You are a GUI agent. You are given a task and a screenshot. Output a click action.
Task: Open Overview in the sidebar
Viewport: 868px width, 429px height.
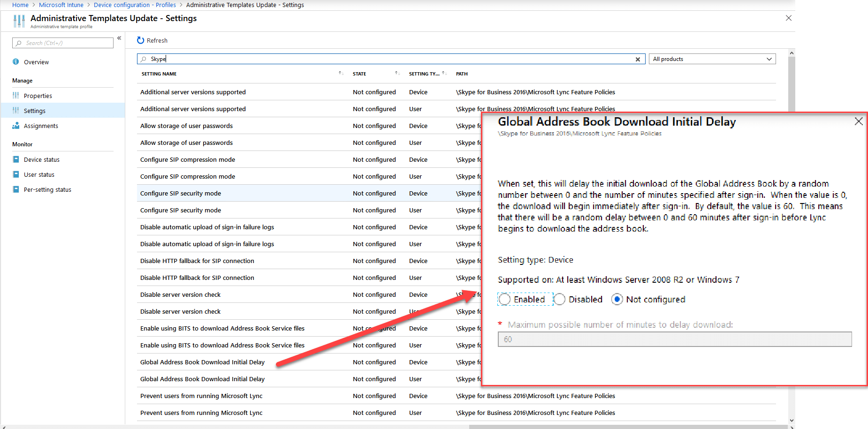pyautogui.click(x=36, y=62)
